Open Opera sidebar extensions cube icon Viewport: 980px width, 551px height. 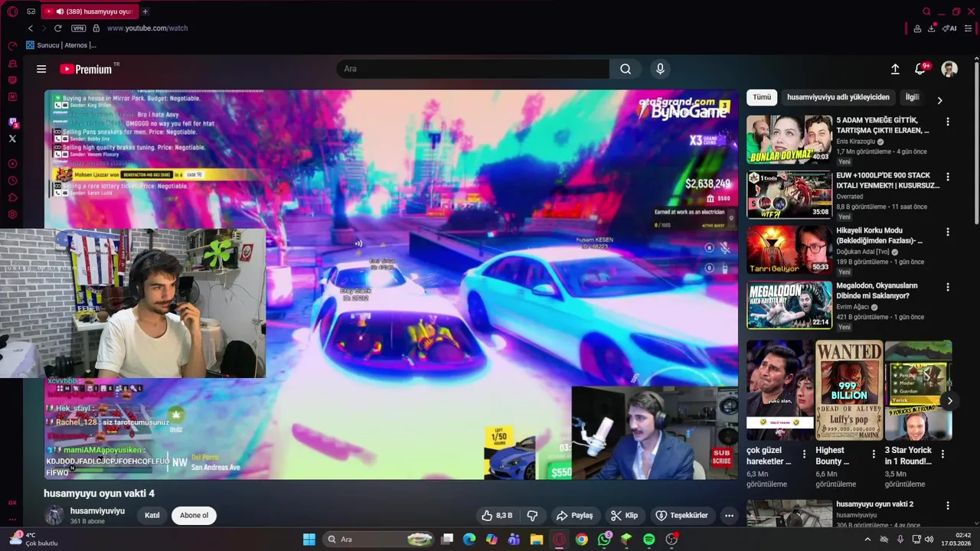tap(12, 197)
